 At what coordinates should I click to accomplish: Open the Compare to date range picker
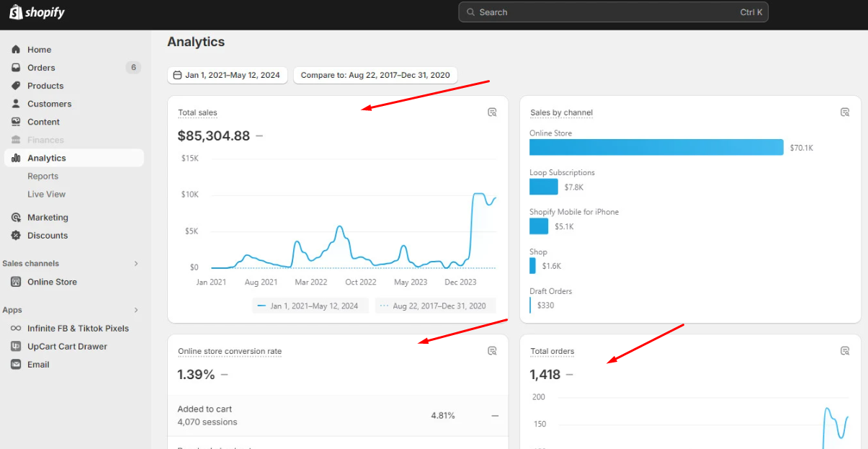tap(375, 75)
